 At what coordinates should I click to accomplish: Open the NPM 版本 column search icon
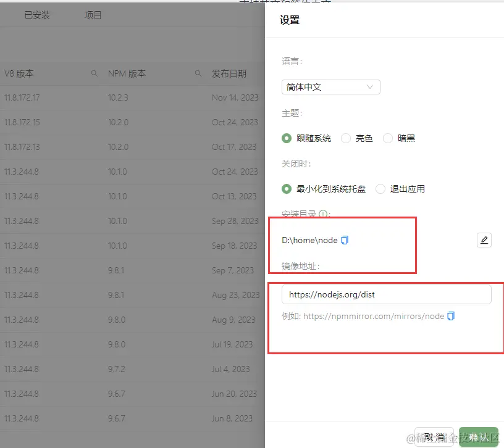[x=198, y=73]
